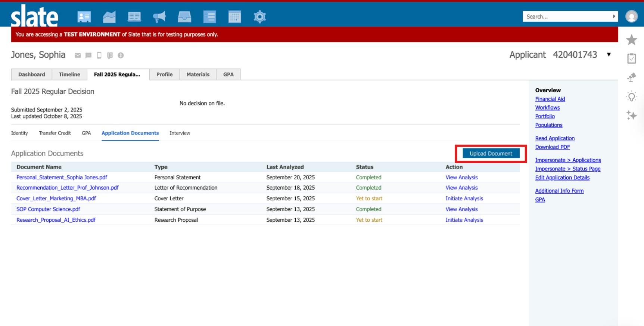The image size is (644, 326).
Task: Click the Upload Document button
Action: pos(491,153)
